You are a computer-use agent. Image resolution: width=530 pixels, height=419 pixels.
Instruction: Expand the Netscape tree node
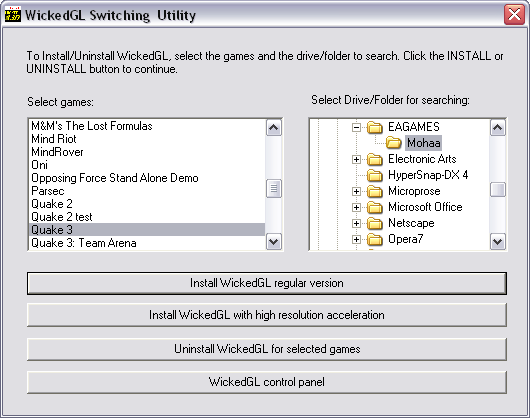point(356,223)
